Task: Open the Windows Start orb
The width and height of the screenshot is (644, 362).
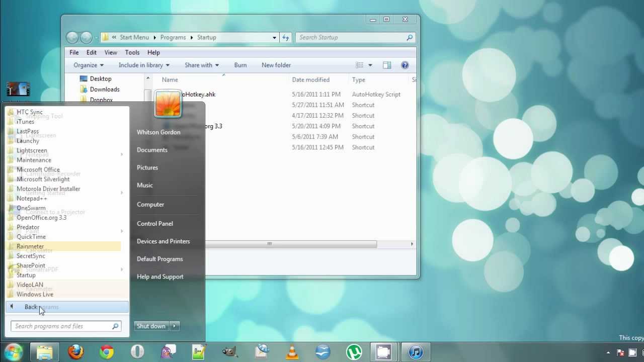Action: pyautogui.click(x=14, y=351)
